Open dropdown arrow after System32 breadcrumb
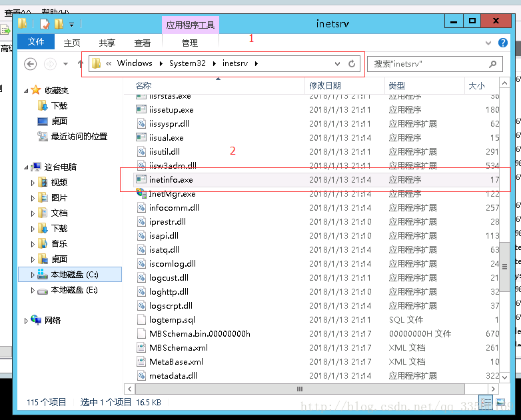This screenshot has width=521, height=420. tap(215, 63)
